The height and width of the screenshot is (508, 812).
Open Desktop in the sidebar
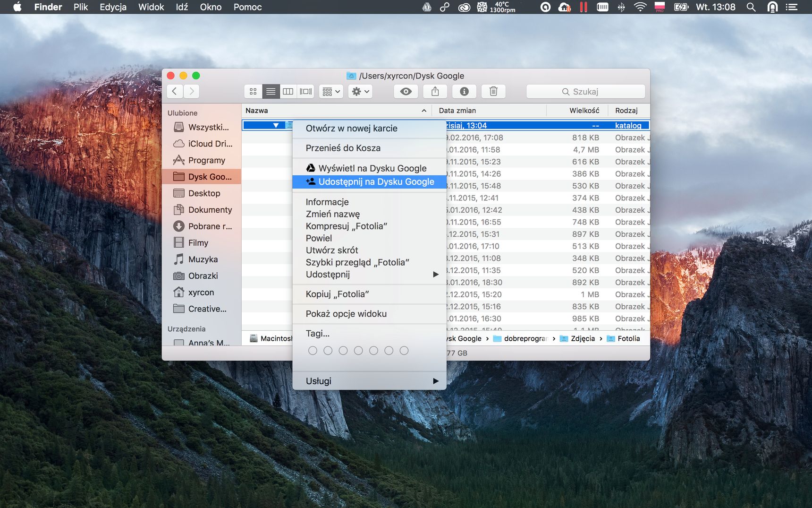(202, 193)
